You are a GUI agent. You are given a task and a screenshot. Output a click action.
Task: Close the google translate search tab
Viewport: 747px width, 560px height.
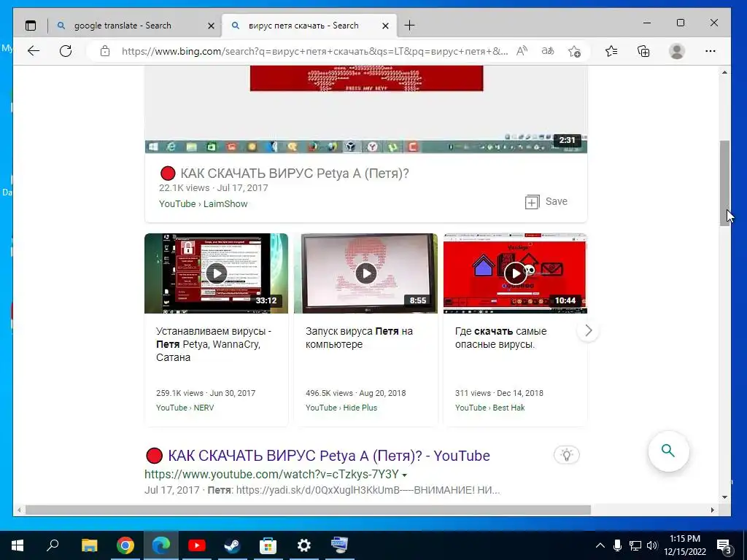coord(211,26)
